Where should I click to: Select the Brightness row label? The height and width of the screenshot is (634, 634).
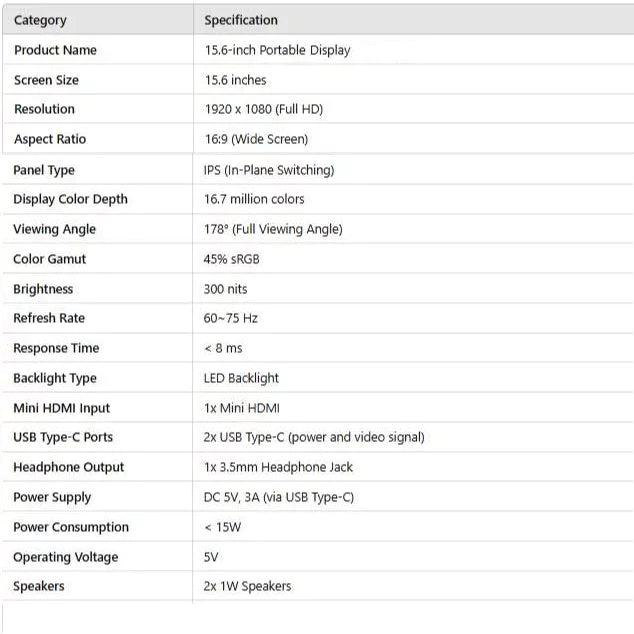click(x=43, y=289)
